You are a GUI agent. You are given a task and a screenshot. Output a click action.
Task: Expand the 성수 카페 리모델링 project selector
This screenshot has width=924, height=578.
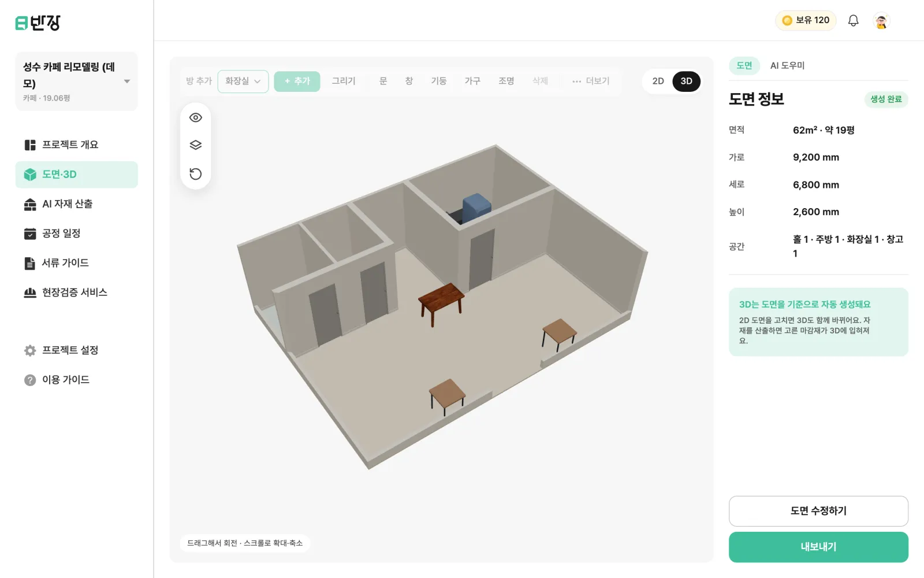[x=76, y=81]
